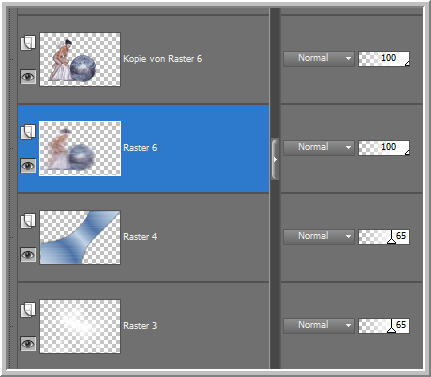Select the Kopie von Raster 6 thumbnail
The image size is (431, 377).
tap(80, 59)
